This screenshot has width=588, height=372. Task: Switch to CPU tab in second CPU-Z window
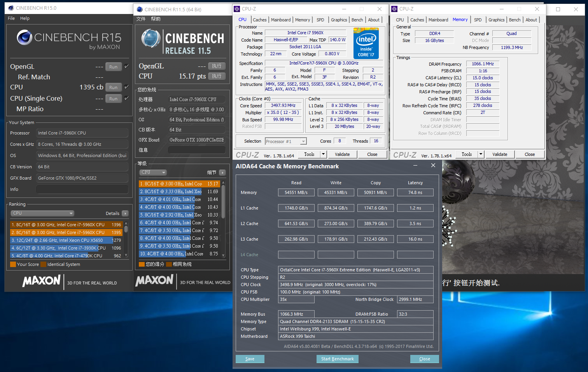click(400, 20)
